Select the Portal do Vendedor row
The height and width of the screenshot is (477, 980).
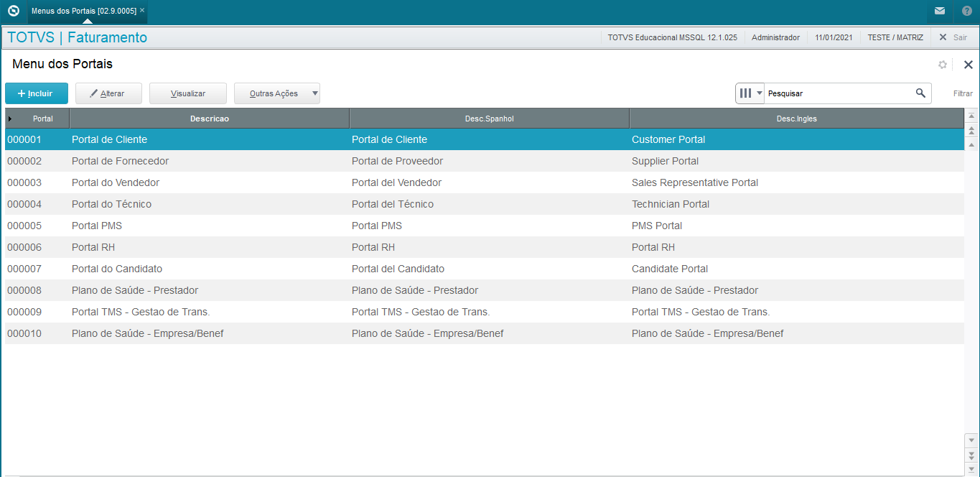point(485,182)
